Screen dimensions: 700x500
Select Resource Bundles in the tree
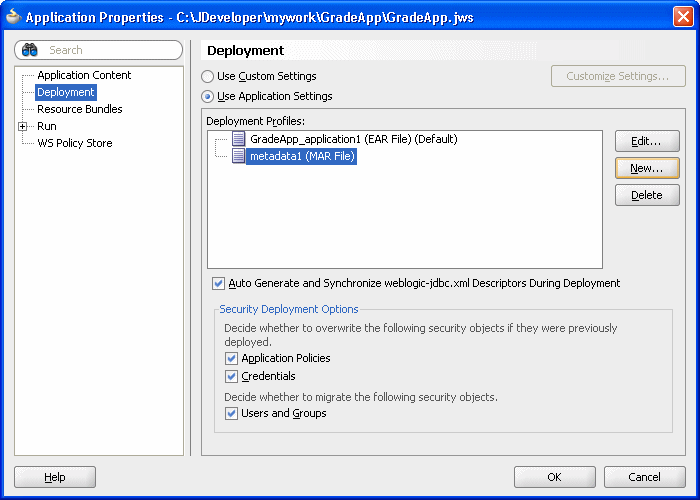pyautogui.click(x=79, y=109)
